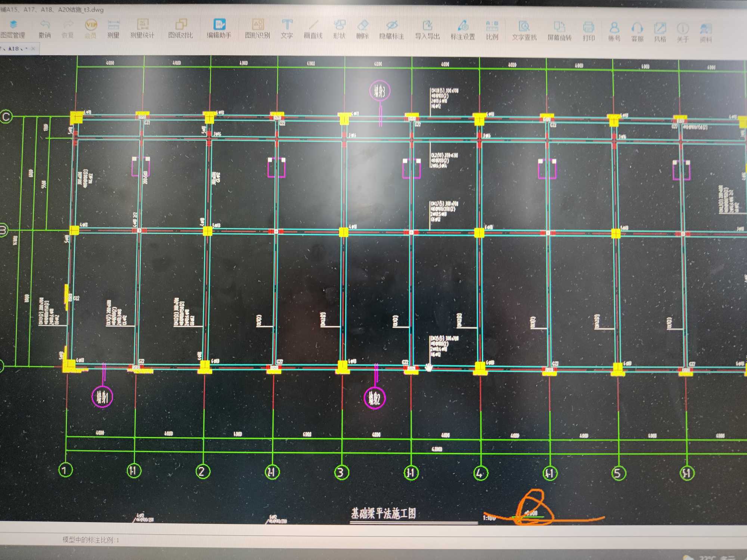Open the 风格 style icon
The image size is (747, 560).
[x=660, y=33]
